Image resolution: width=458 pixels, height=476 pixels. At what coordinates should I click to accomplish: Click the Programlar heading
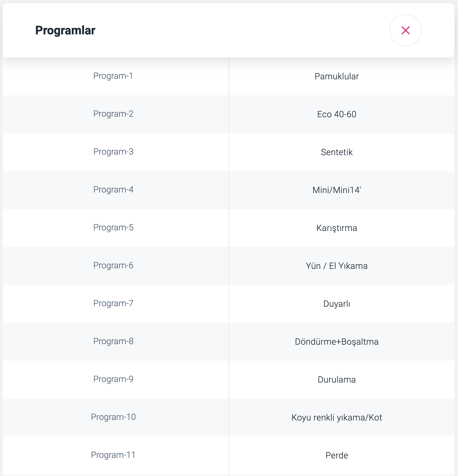[65, 30]
